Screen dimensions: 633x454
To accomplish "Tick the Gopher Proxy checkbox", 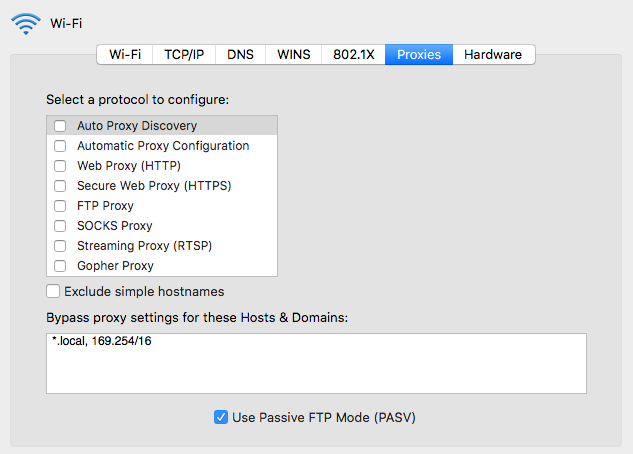I will click(x=61, y=266).
